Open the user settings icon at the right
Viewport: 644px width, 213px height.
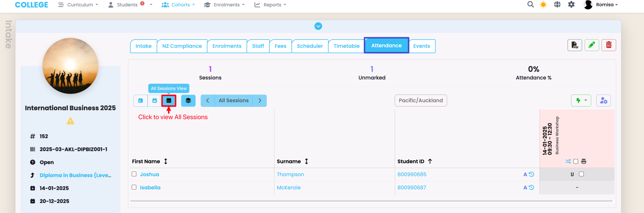pos(603,101)
